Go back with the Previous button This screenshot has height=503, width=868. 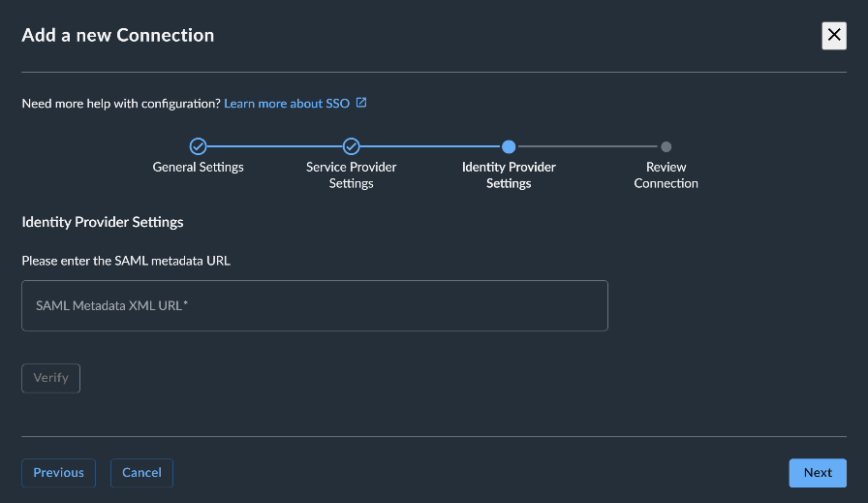[x=59, y=473]
